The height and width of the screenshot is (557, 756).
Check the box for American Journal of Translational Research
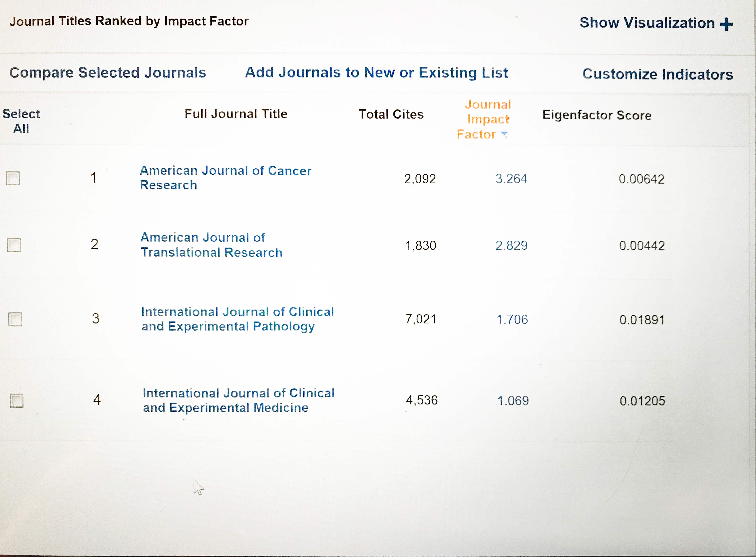pyautogui.click(x=14, y=245)
